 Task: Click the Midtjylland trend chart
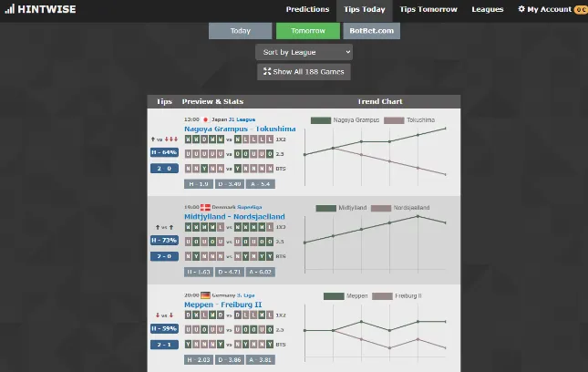tap(376, 243)
